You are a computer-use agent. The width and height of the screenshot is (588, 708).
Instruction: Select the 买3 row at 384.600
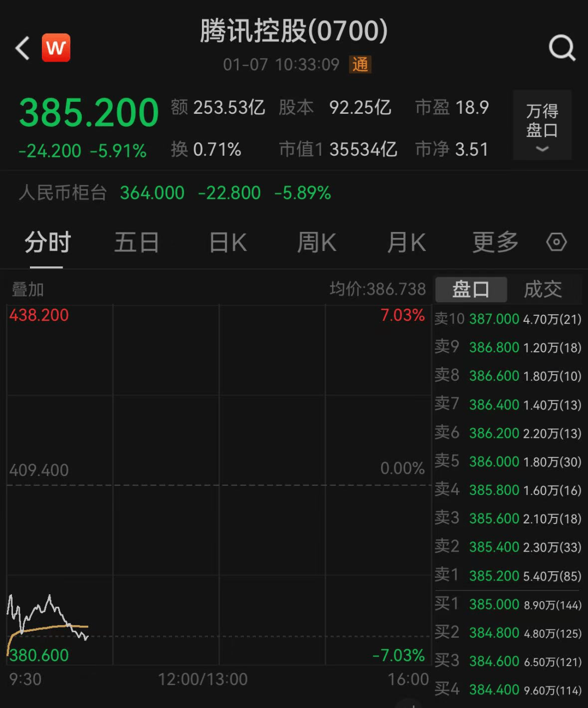[507, 661]
